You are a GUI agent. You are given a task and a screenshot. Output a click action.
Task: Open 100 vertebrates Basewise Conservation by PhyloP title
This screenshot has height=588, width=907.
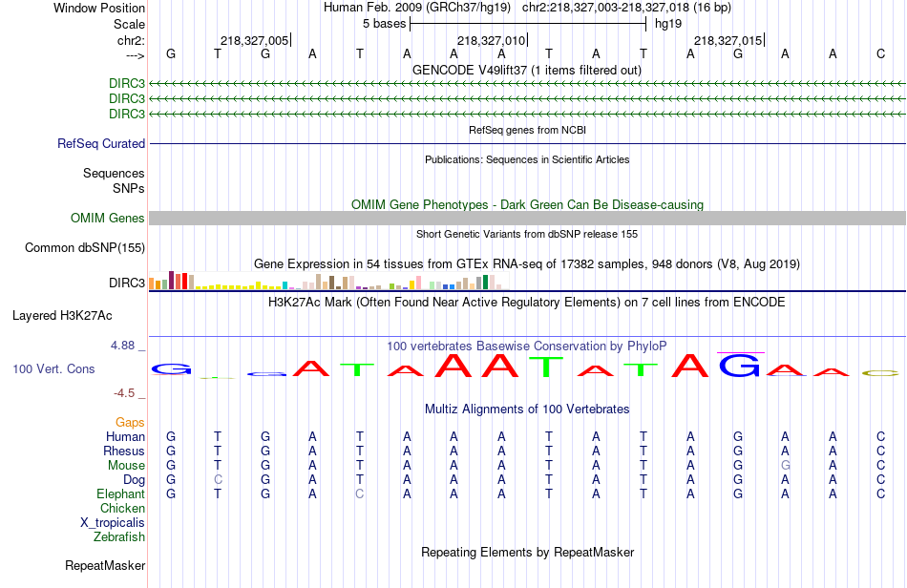click(x=527, y=346)
